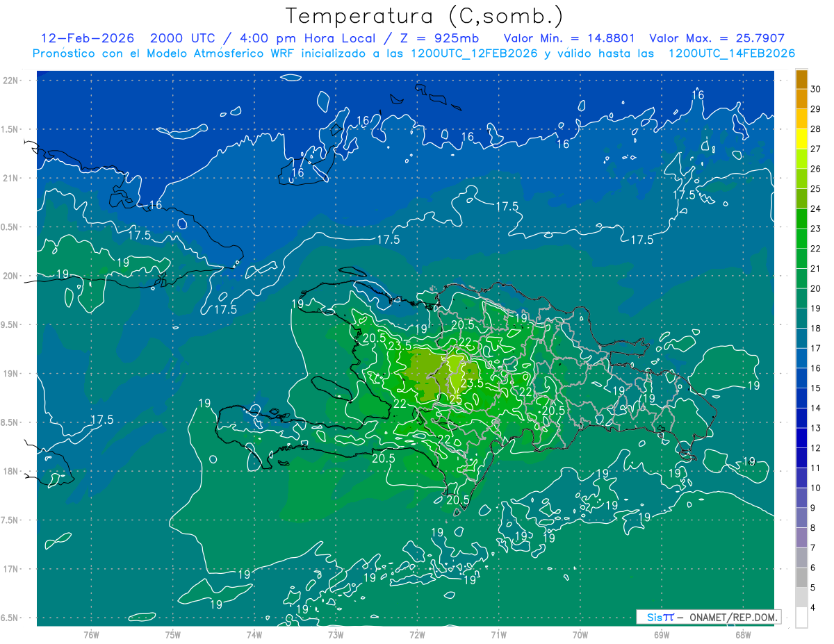834x644 pixels.
Task: Click the '20N' latitude axis label
Action: pyautogui.click(x=11, y=276)
